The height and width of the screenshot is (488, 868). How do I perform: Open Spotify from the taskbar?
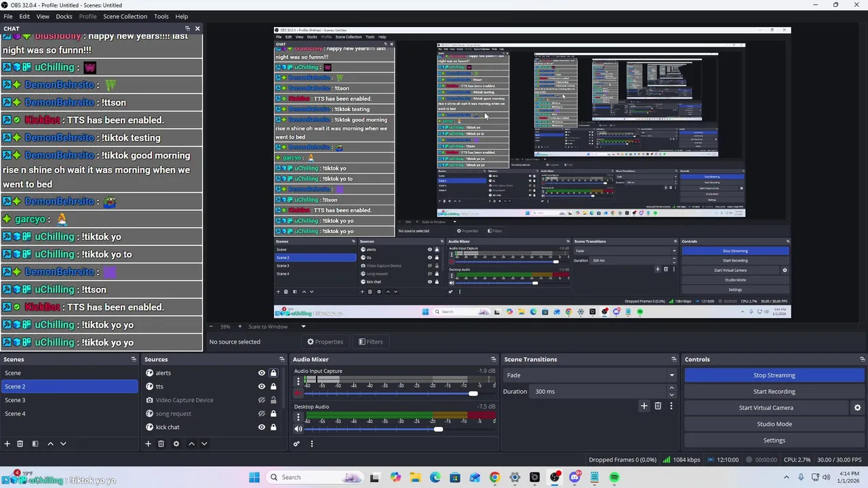coord(614,477)
